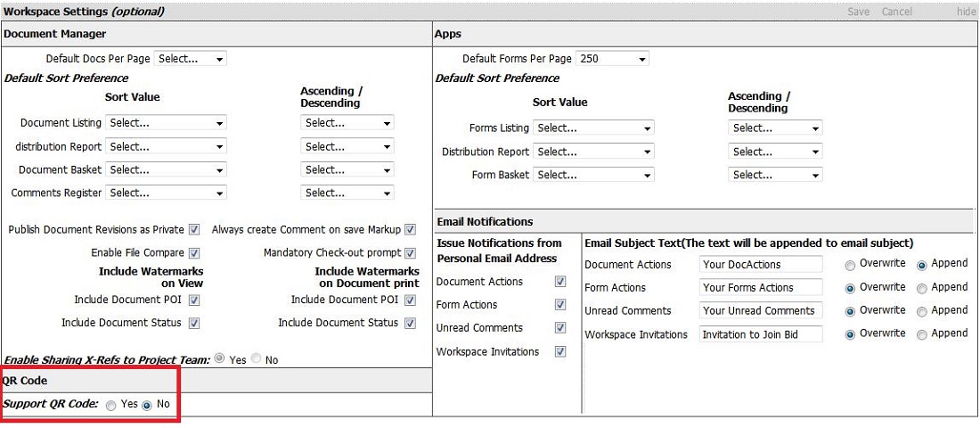Viewport: 980px width, 428px height.
Task: Click the hide link
Action: click(x=967, y=12)
